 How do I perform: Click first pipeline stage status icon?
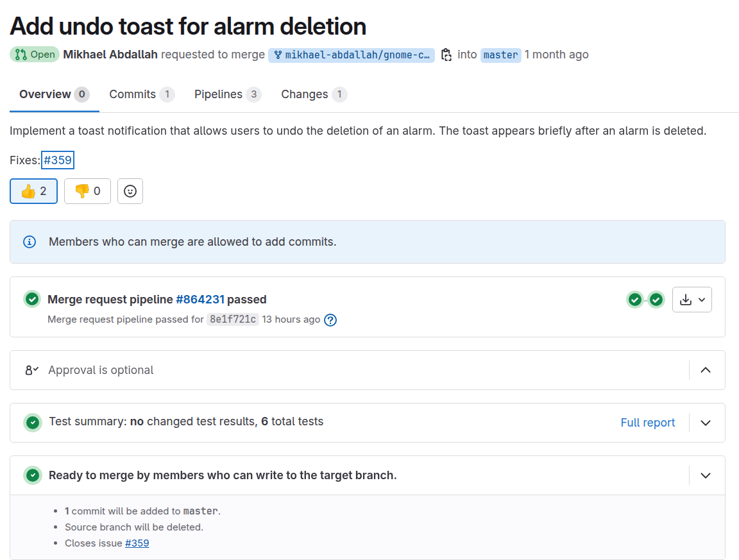pyautogui.click(x=635, y=300)
